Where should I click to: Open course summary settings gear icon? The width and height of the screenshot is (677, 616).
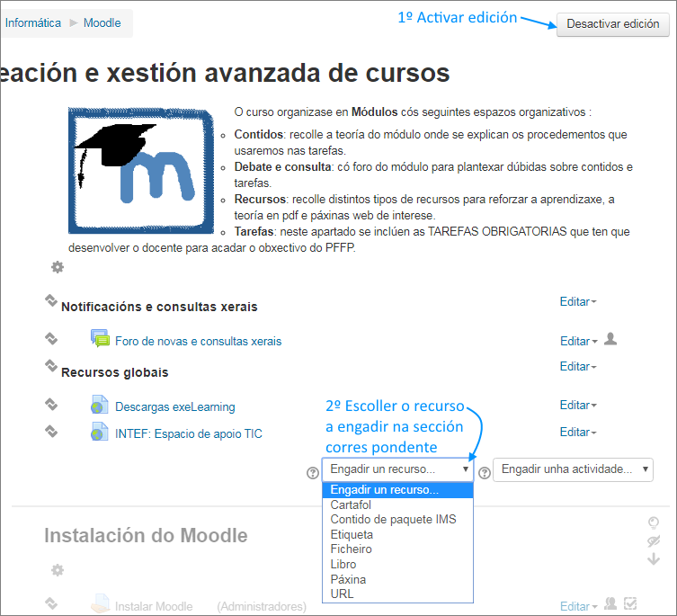coord(58,267)
